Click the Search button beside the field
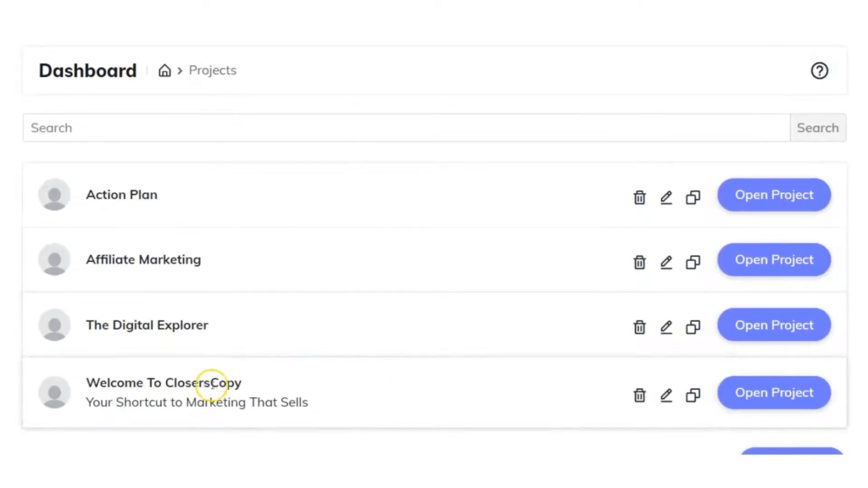 (x=818, y=128)
